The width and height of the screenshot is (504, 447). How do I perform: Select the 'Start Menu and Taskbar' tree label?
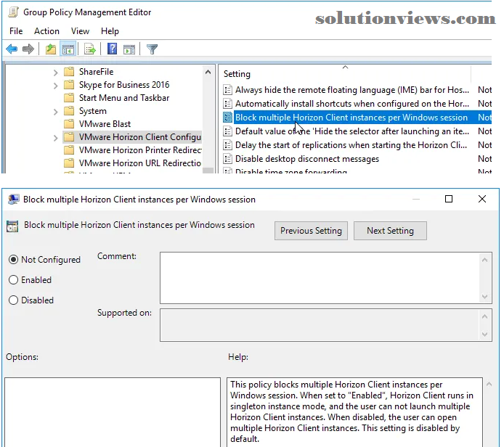click(124, 98)
